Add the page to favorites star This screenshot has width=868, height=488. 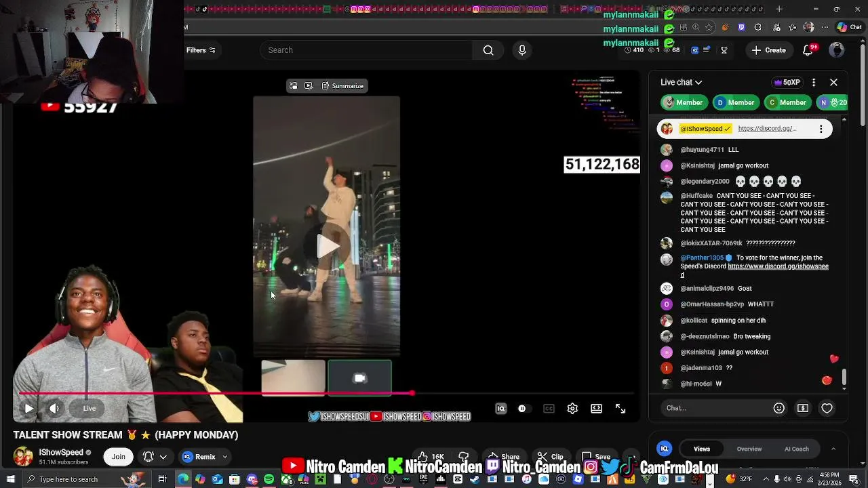[709, 27]
